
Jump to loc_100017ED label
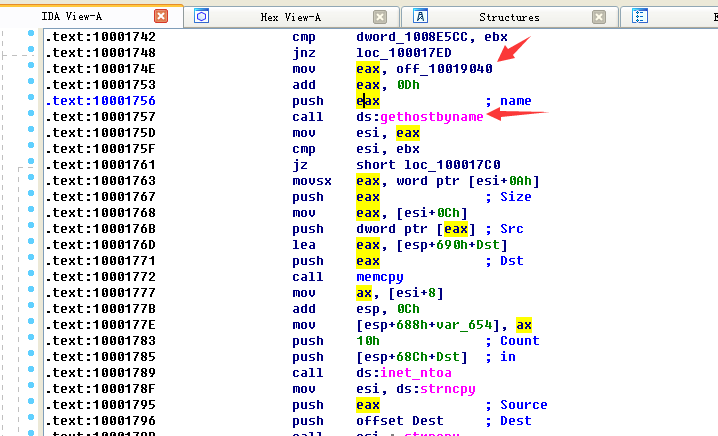click(x=404, y=53)
